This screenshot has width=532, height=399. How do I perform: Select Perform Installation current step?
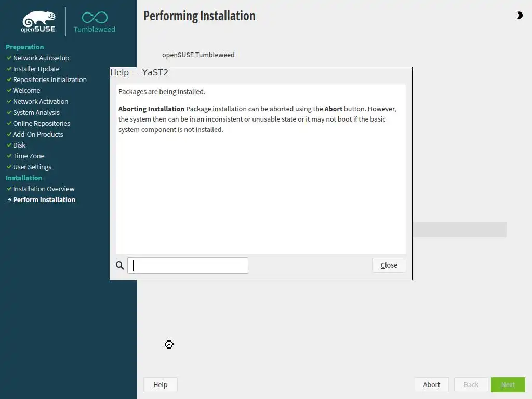click(x=44, y=200)
